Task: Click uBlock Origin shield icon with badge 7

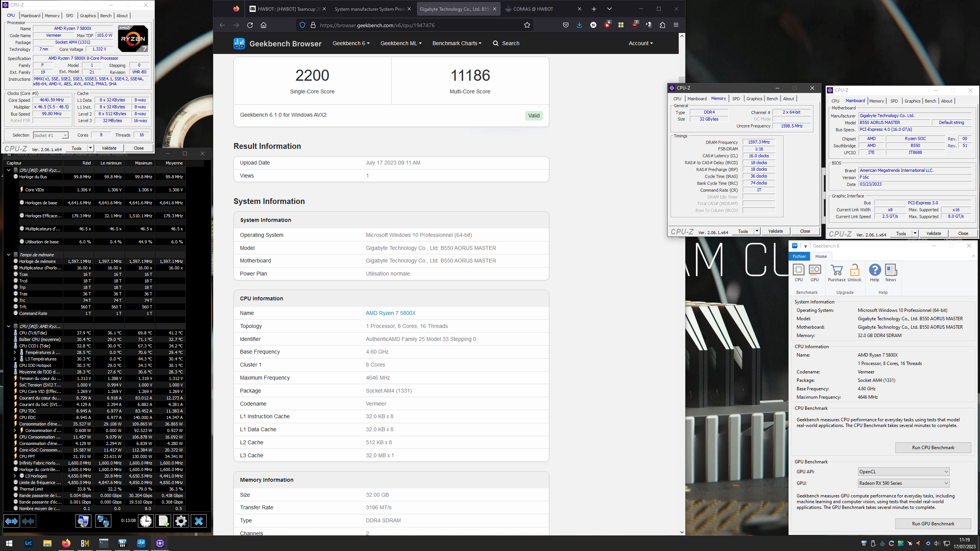Action: coord(635,24)
